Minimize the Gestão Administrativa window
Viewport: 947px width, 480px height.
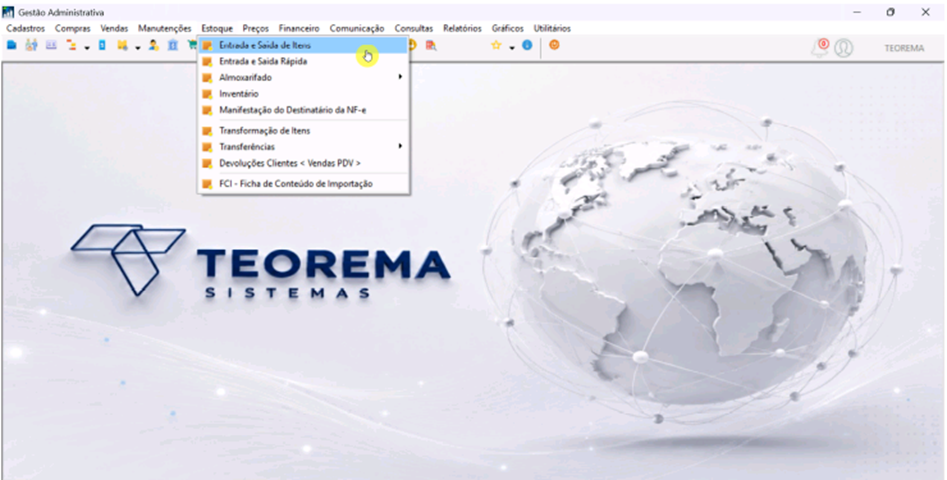click(856, 12)
